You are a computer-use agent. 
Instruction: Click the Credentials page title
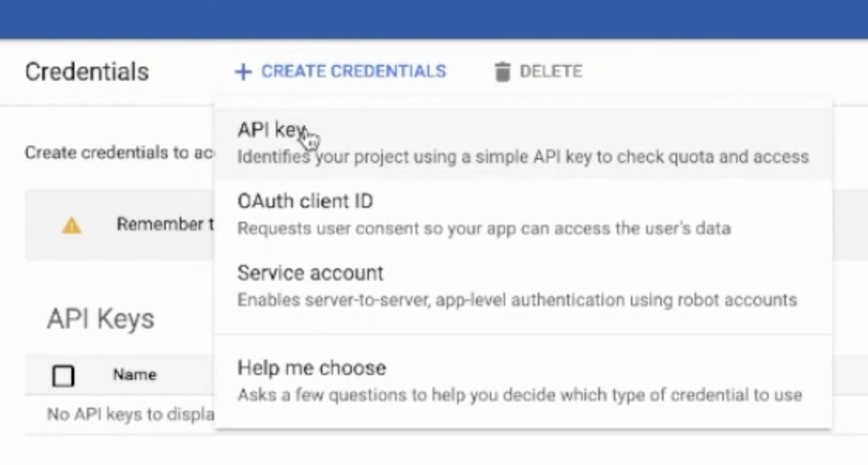click(x=87, y=71)
